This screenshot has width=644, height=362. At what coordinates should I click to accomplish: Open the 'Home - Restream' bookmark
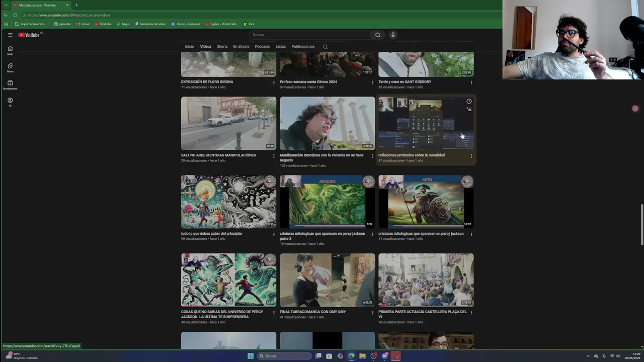coord(185,24)
